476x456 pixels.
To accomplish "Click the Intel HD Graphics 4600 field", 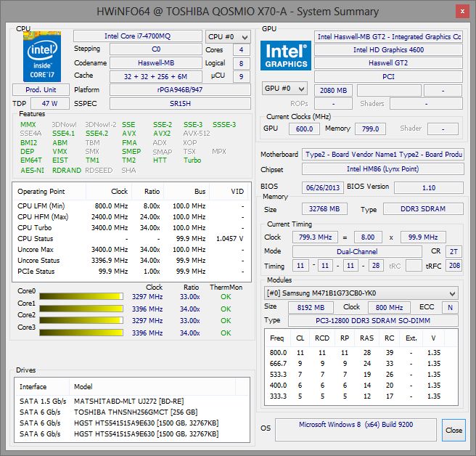I will (388, 50).
